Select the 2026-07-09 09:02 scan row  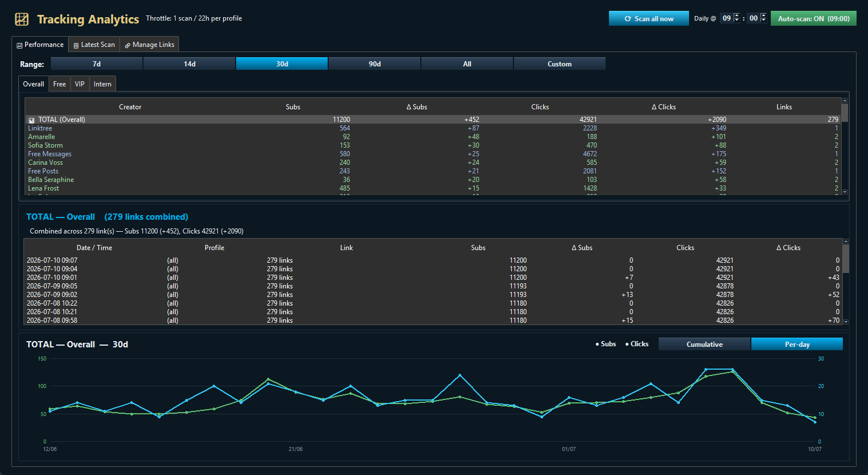(x=433, y=295)
